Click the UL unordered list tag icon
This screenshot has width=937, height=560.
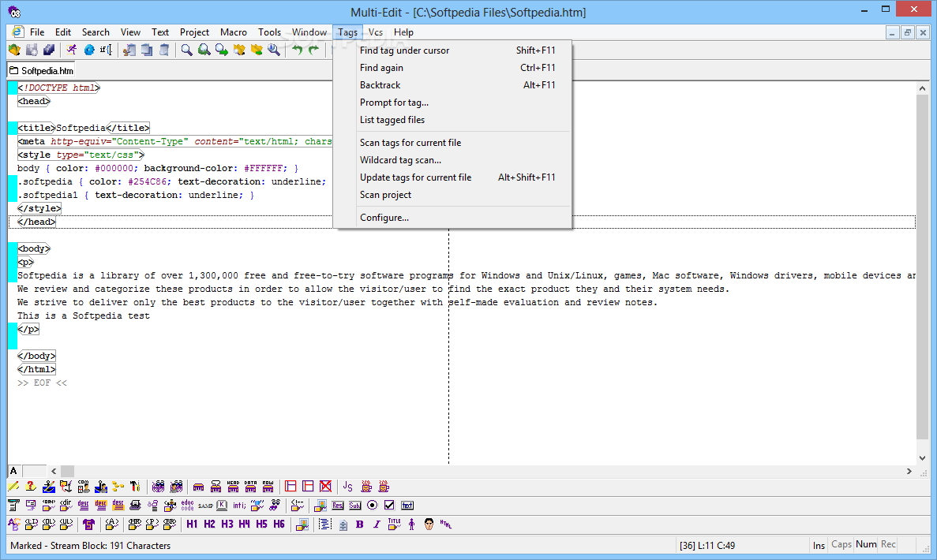coord(66,525)
